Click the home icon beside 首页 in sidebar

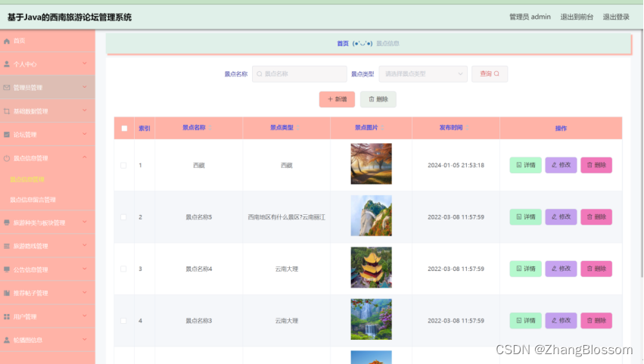tap(7, 41)
